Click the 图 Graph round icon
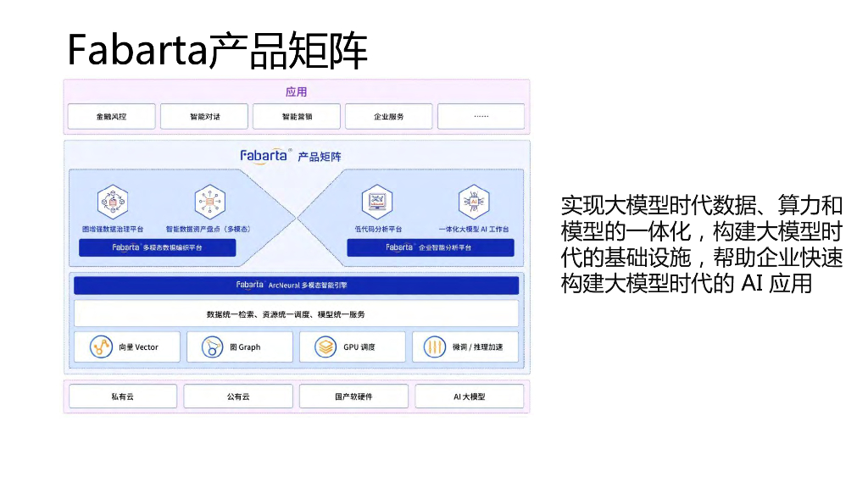Screen dimensions: 868x488 click(212, 347)
